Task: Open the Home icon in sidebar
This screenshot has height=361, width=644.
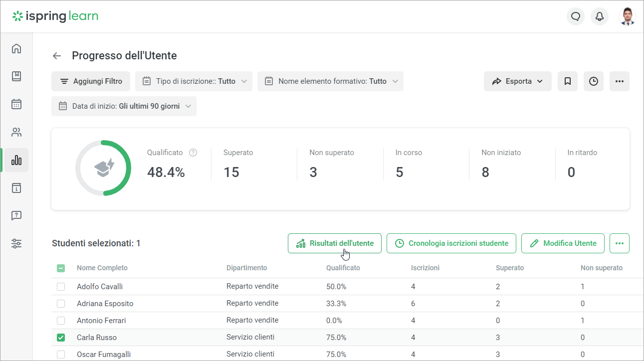Action: [x=16, y=48]
